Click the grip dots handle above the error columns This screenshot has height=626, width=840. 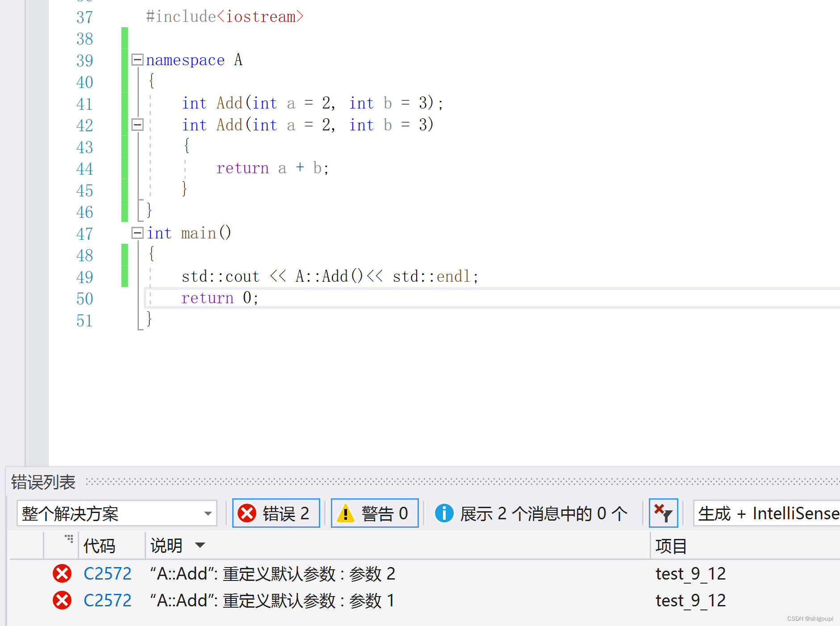(x=69, y=538)
